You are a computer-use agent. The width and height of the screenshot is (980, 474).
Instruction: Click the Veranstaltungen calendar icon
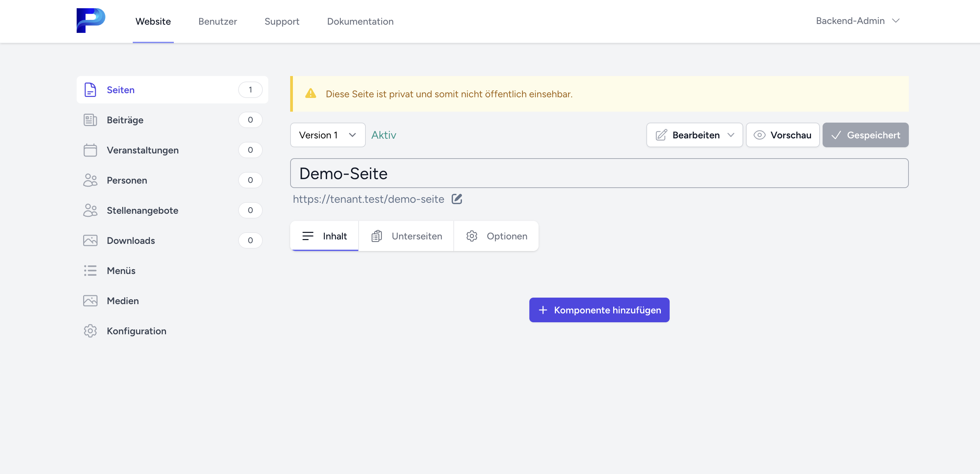(x=90, y=150)
